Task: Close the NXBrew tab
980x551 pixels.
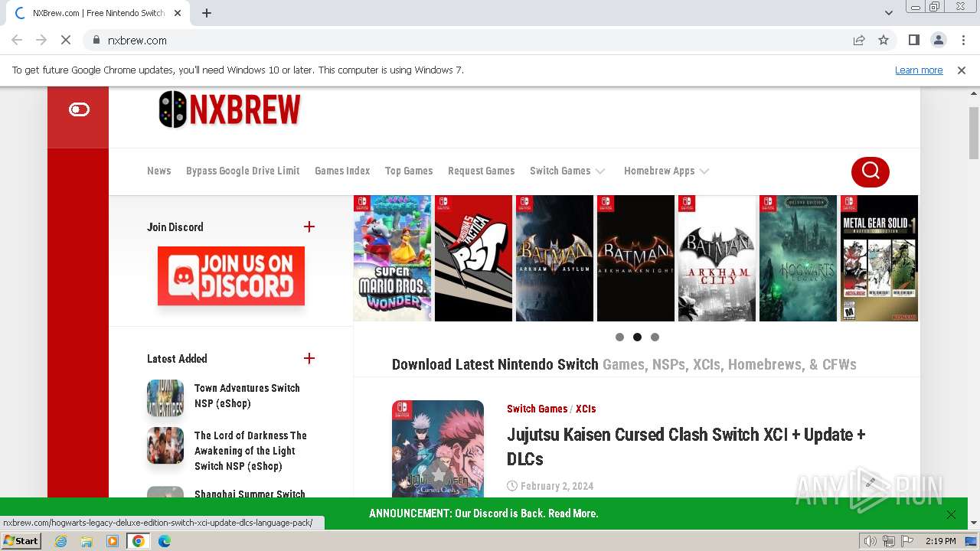Action: tap(178, 13)
